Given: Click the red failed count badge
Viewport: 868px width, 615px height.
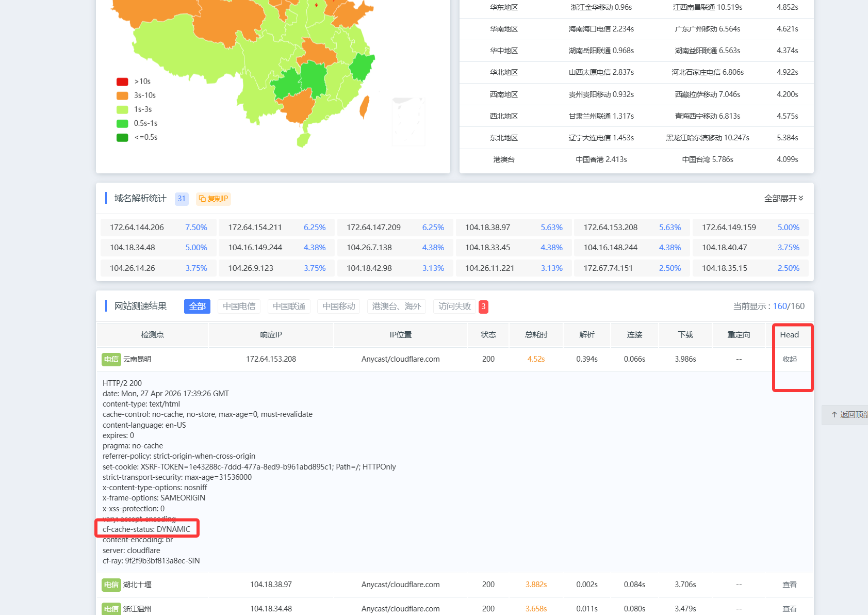Looking at the screenshot, I should (483, 306).
